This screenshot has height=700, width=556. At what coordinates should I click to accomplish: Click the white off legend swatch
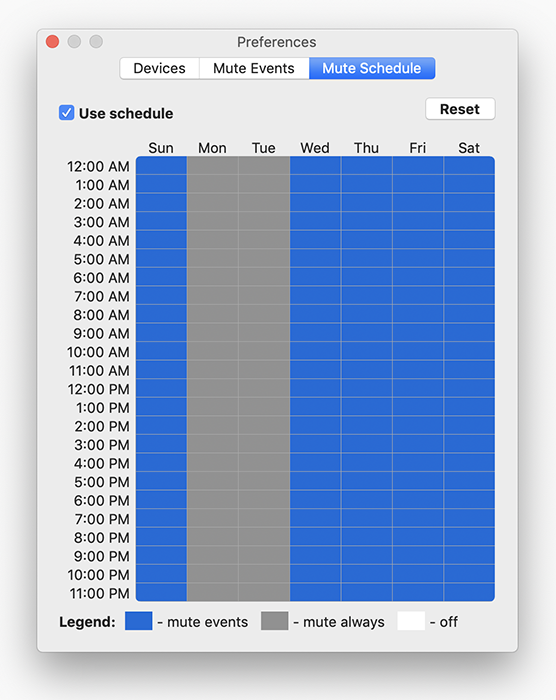coord(411,621)
